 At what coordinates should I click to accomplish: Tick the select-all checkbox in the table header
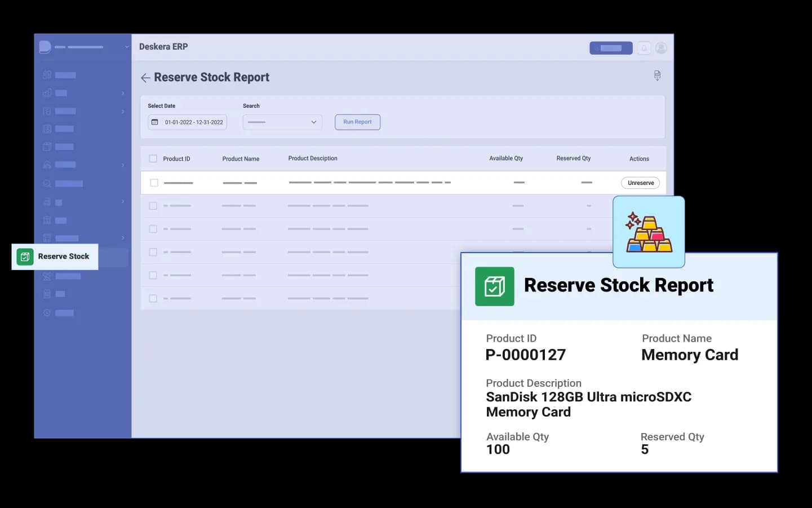pos(153,159)
